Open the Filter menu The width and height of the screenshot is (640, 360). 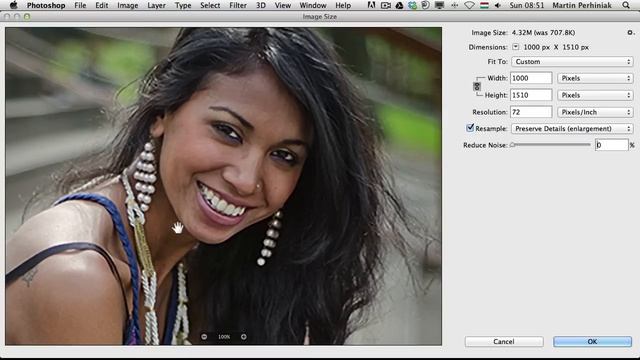[238, 5]
